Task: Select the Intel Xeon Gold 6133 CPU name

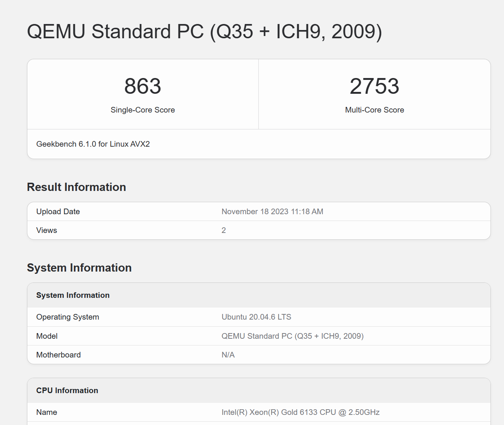Action: [x=300, y=412]
